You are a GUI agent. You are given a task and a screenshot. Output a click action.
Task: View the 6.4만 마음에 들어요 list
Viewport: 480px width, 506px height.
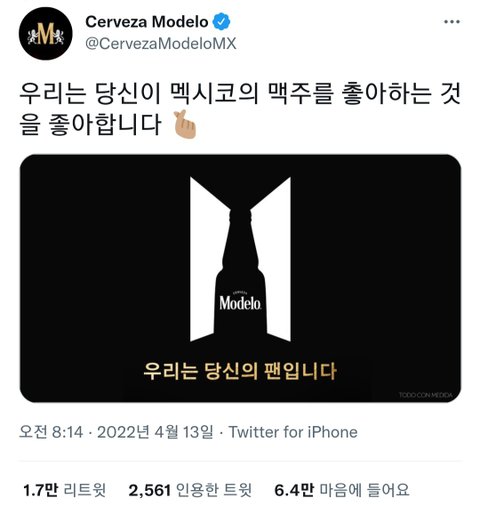pos(342,490)
